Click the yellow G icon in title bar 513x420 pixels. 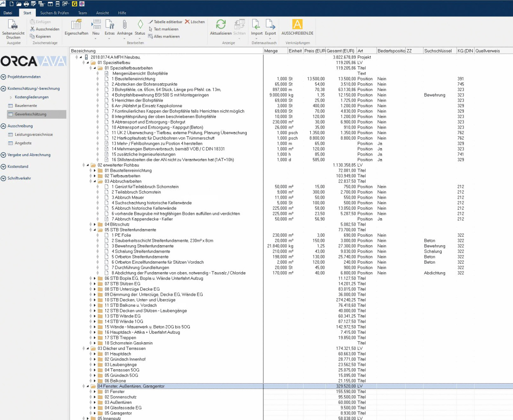75,4
